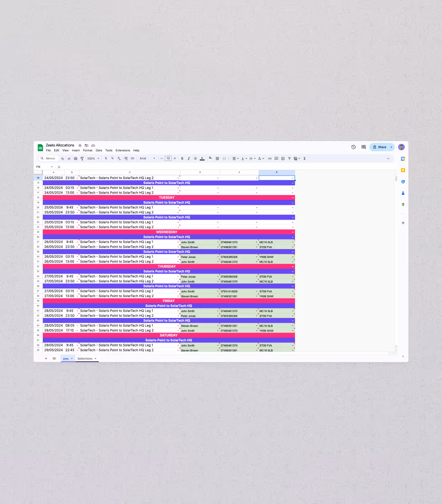Image resolution: width=442 pixels, height=504 pixels.
Task: Insert a chart
Action: (x=283, y=158)
